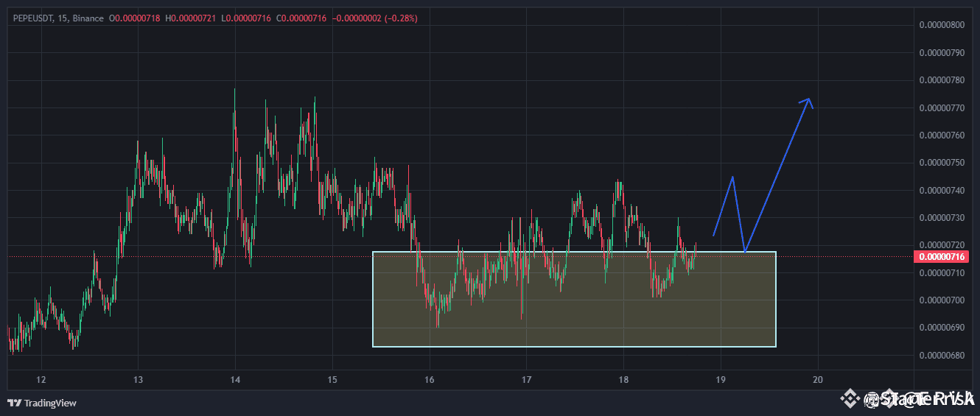
Task: Click price axis label 0.00000750
Action: (941, 163)
